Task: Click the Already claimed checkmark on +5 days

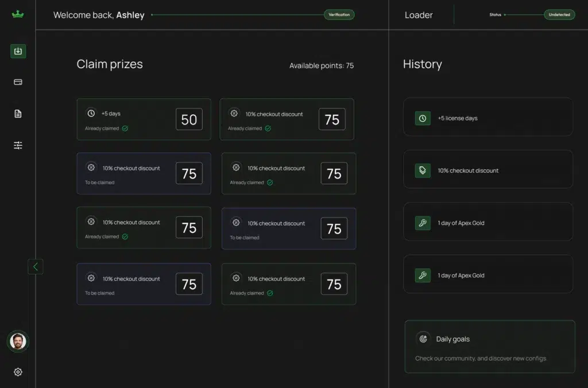Action: 125,129
